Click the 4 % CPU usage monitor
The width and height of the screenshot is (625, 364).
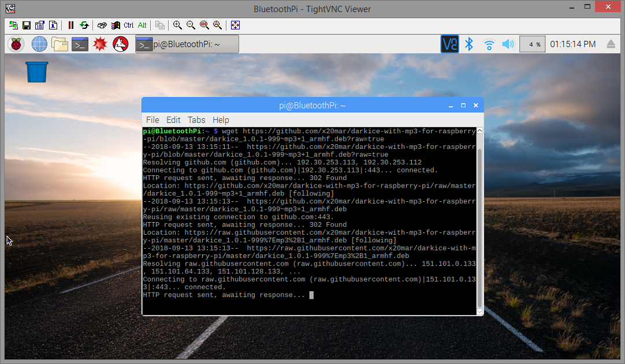tap(532, 44)
